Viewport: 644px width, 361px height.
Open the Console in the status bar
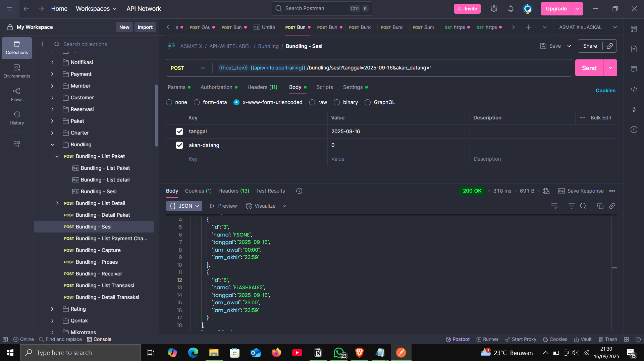[99, 339]
